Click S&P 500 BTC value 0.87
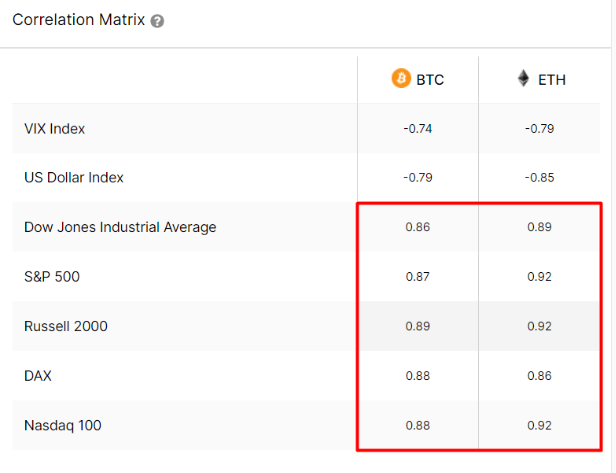The width and height of the screenshot is (616, 473). coord(418,277)
